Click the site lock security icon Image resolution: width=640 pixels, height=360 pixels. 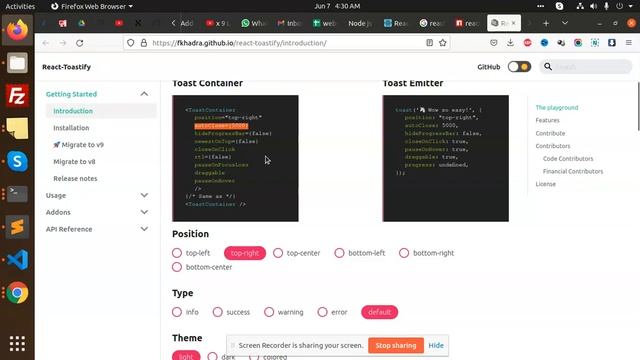(x=144, y=43)
